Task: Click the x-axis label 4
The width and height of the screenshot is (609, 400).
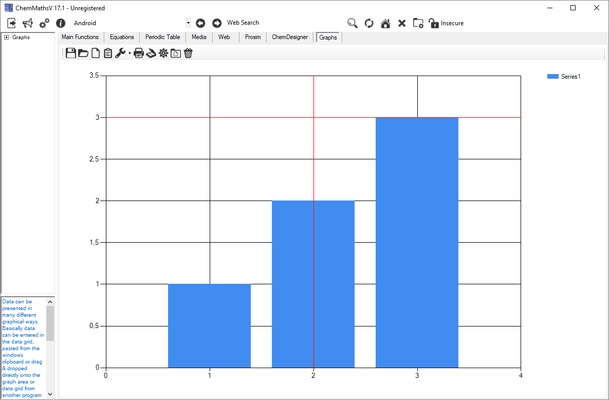Action: point(520,376)
